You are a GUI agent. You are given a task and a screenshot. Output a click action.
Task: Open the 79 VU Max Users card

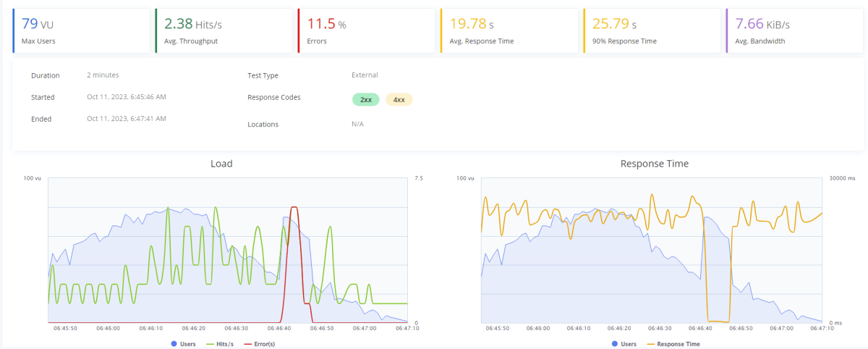coord(81,31)
